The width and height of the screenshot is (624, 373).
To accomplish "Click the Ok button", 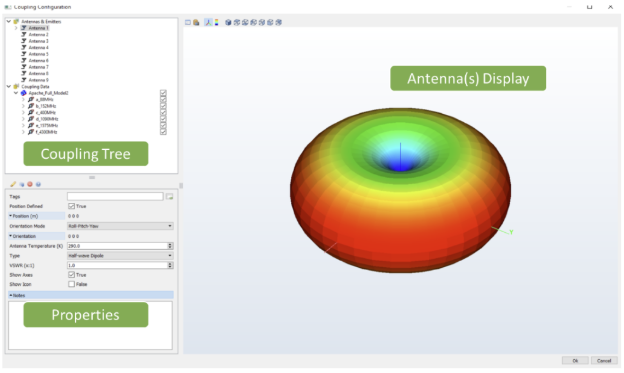I will pyautogui.click(x=575, y=361).
